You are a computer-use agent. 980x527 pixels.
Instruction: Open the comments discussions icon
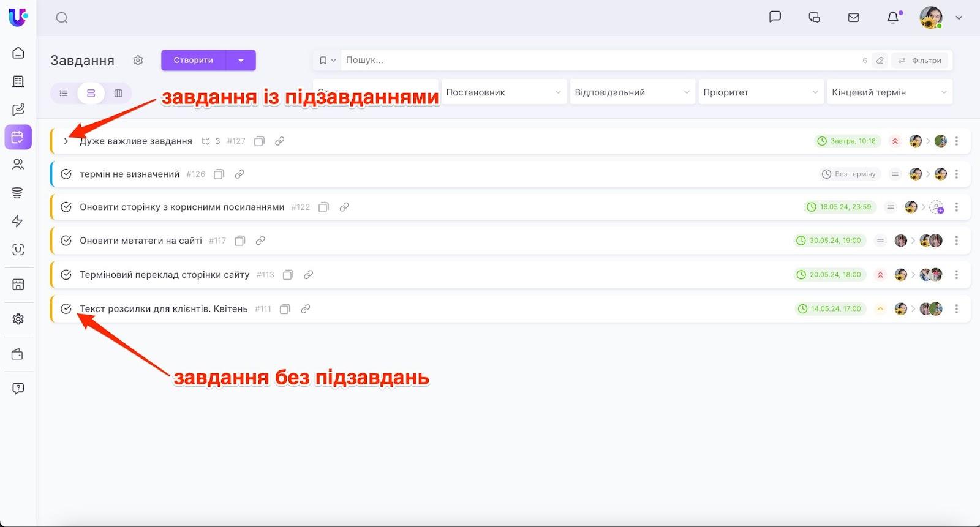point(814,18)
